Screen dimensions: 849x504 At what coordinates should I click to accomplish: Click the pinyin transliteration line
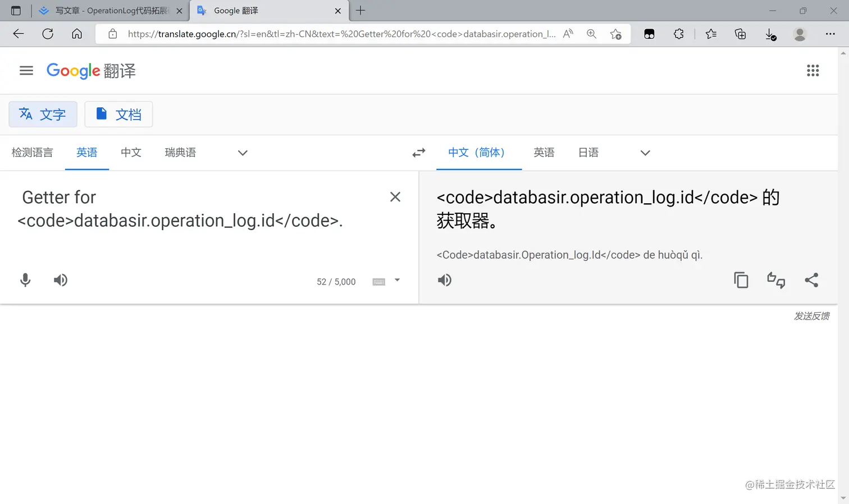(x=569, y=255)
